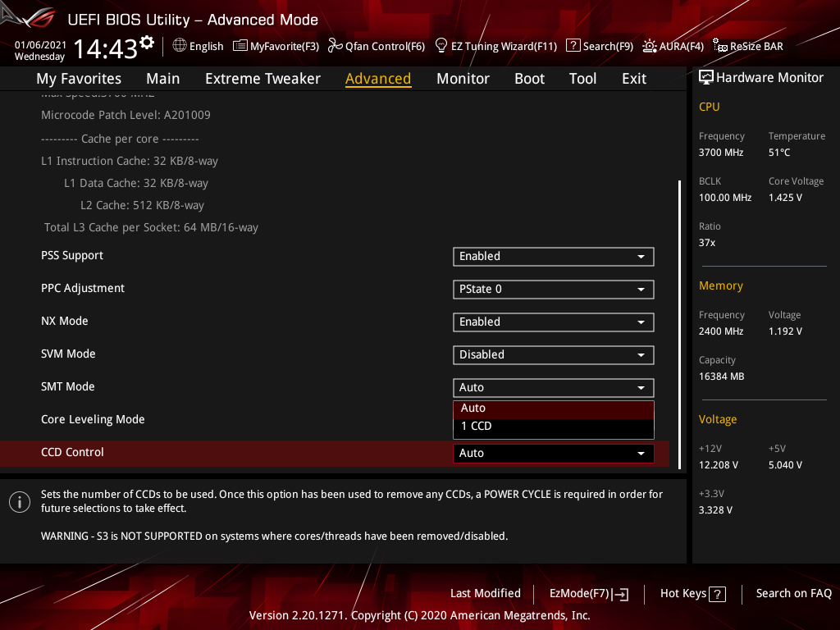
Task: Launch the EZ Tuning Wizard bulb icon
Action: (441, 46)
